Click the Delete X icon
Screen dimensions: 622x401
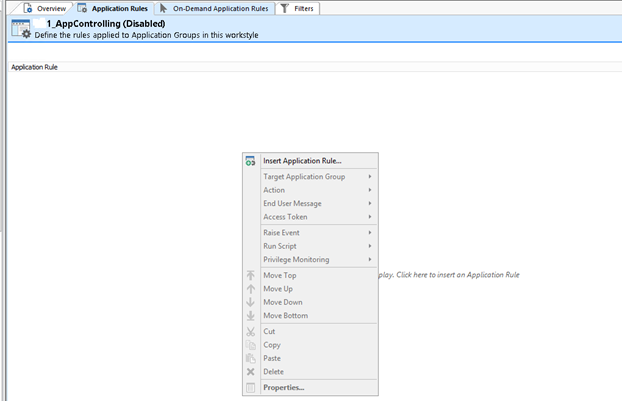click(x=250, y=372)
